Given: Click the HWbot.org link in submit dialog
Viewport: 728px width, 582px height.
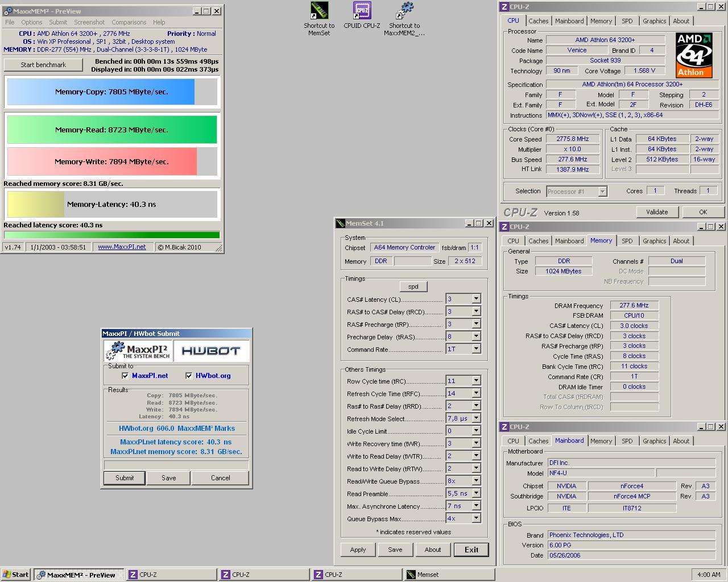Looking at the screenshot, I should click(x=213, y=376).
